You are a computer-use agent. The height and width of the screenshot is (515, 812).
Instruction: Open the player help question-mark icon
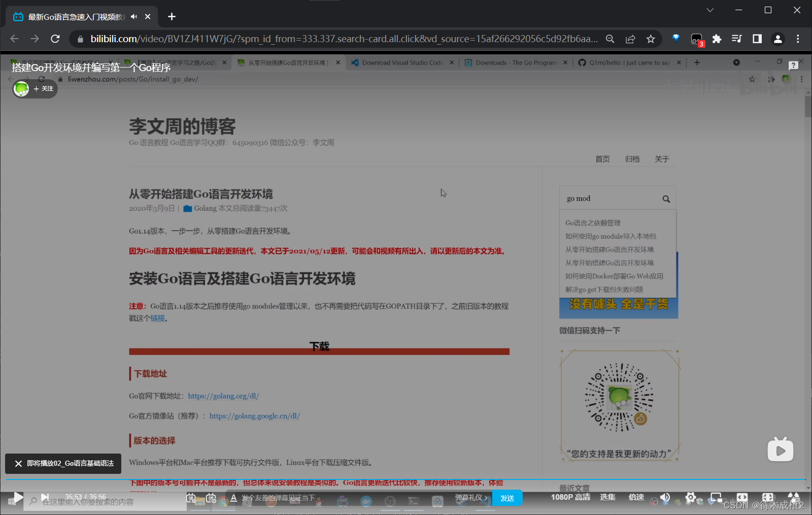pyautogui.click(x=794, y=66)
